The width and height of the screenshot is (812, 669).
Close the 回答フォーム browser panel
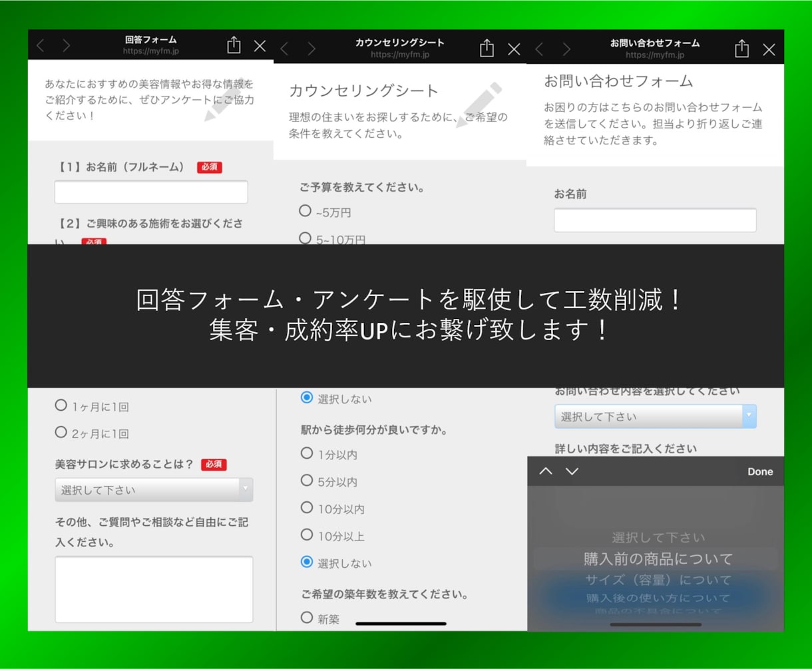[x=260, y=46]
